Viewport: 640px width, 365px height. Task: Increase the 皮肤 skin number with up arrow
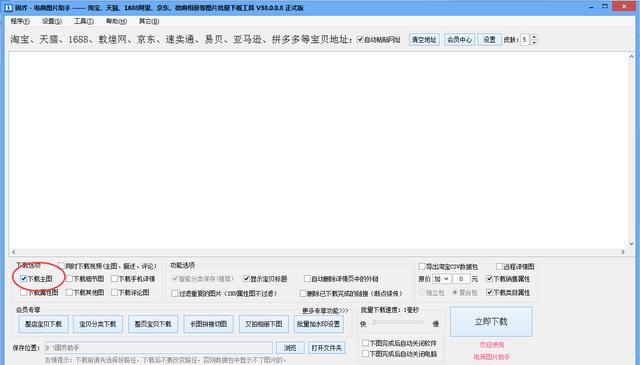[x=534, y=37]
